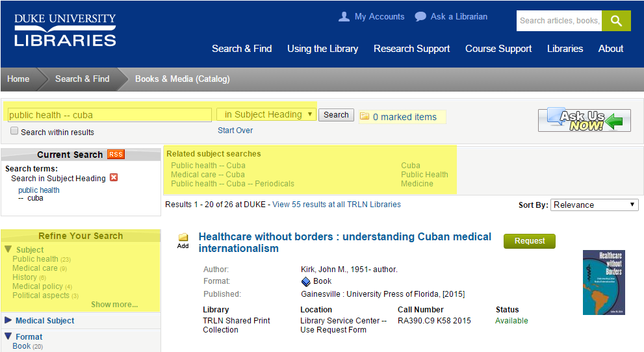The height and width of the screenshot is (352, 644).
Task: Click Library Service Center location text
Action: click(x=343, y=325)
